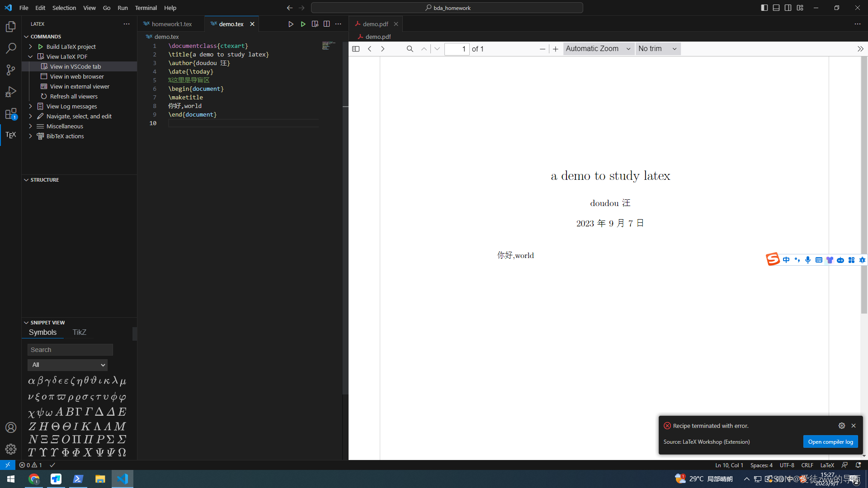Toggle the primary side bar layout button

tap(764, 8)
